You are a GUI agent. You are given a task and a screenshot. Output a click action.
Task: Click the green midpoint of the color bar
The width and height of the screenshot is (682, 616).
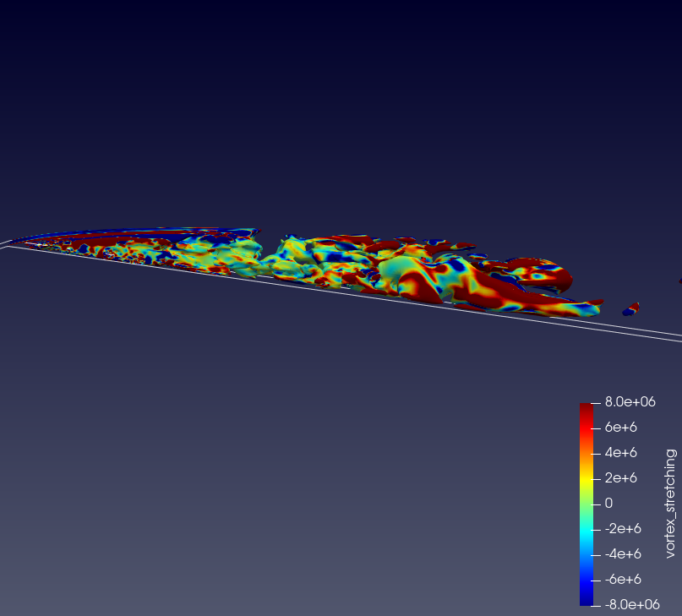pos(587,504)
